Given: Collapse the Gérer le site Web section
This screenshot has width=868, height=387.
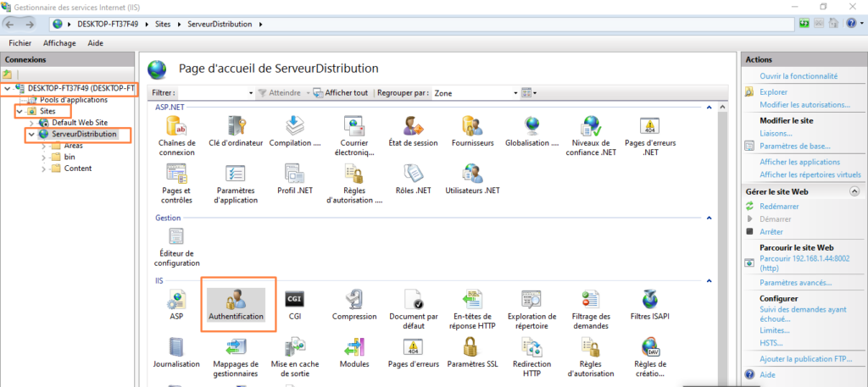Looking at the screenshot, I should point(854,191).
